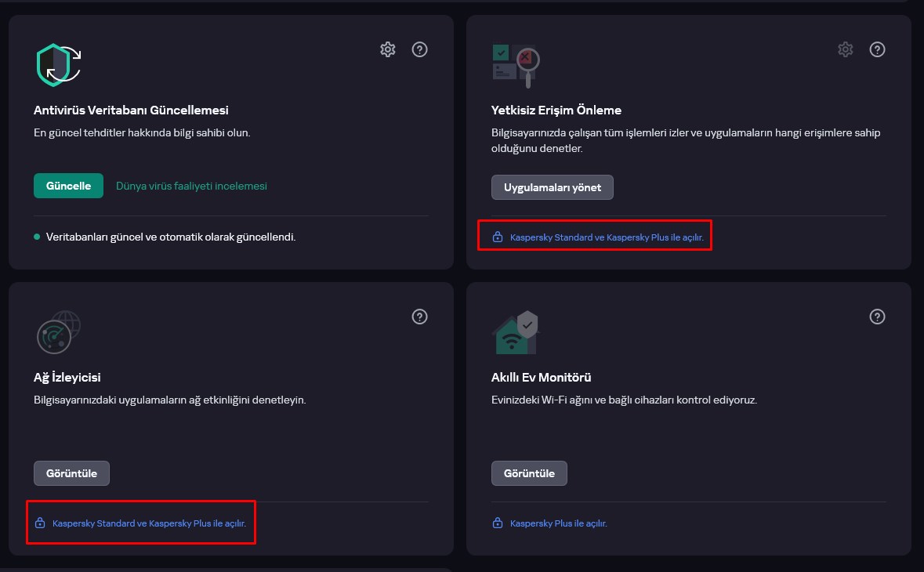
Task: Open Antivirus Database Update settings gear
Action: (x=387, y=49)
